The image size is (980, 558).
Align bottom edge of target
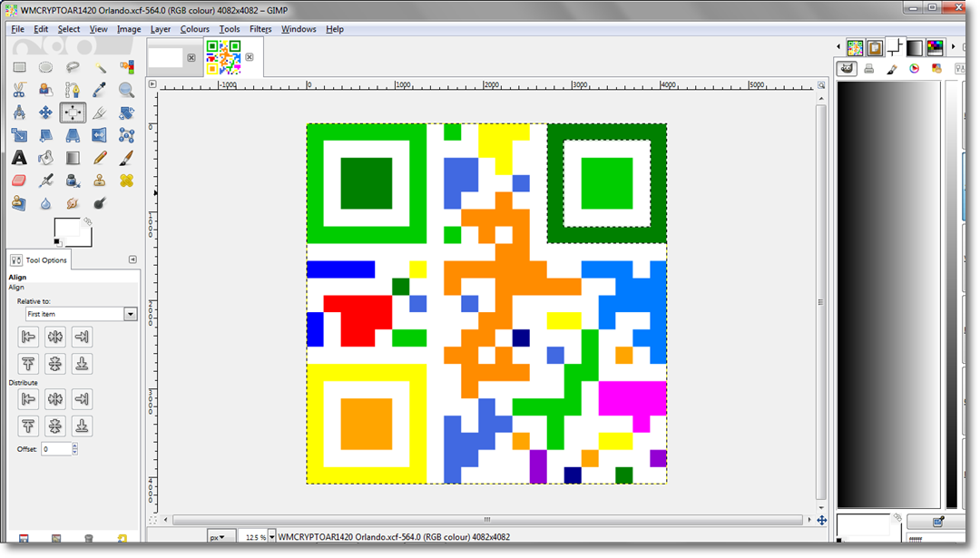pos(82,364)
